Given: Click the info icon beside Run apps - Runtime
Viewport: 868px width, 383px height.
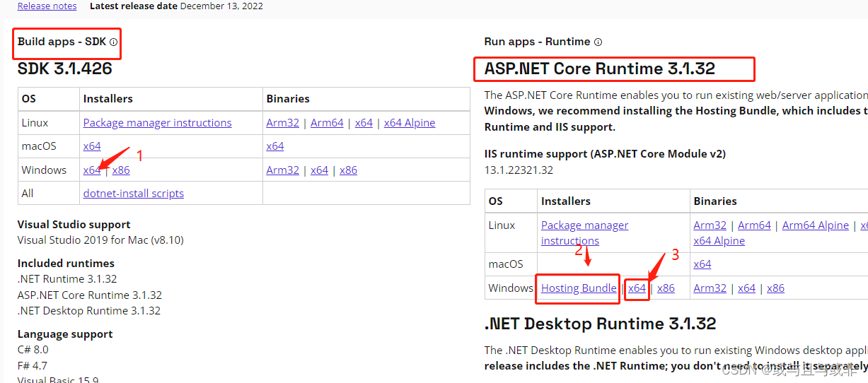Looking at the screenshot, I should [x=598, y=42].
